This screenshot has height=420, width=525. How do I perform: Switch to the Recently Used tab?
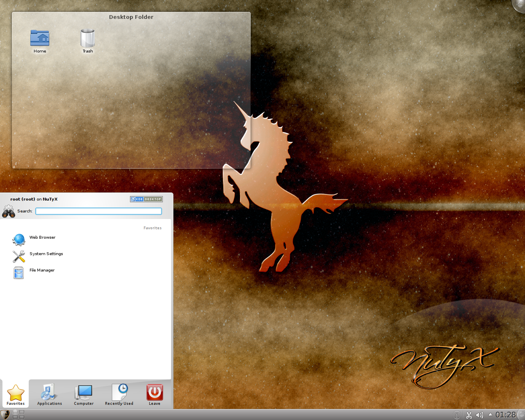coord(119,395)
